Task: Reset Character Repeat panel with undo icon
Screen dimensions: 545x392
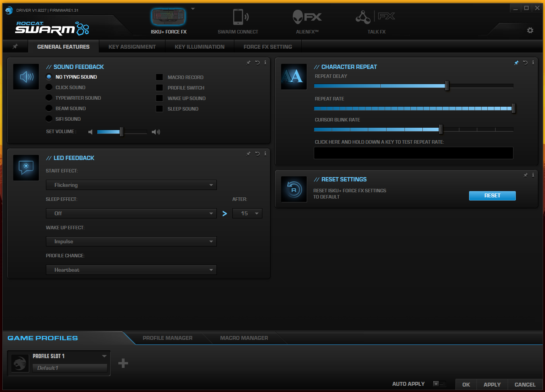Action: (x=525, y=63)
